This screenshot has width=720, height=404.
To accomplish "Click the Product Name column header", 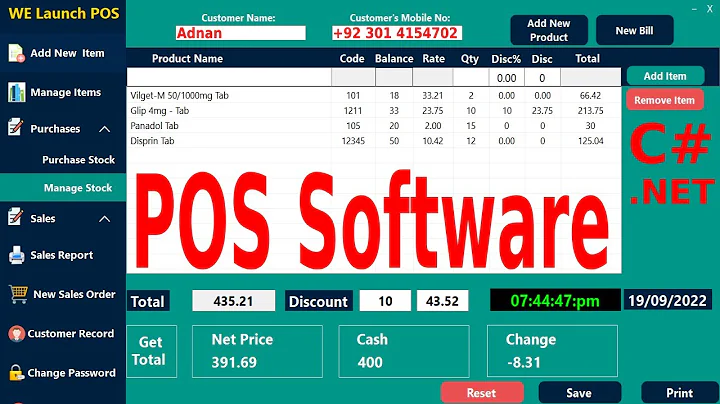I will click(187, 59).
